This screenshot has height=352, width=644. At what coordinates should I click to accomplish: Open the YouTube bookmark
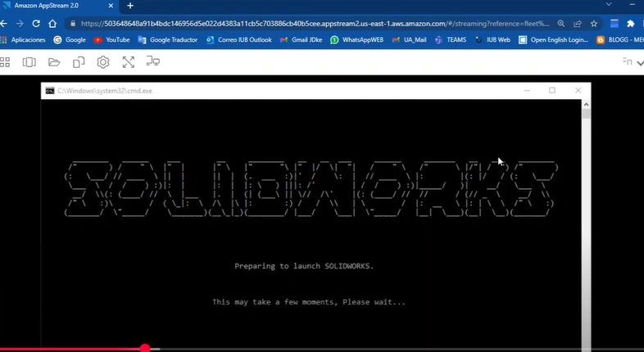click(111, 40)
